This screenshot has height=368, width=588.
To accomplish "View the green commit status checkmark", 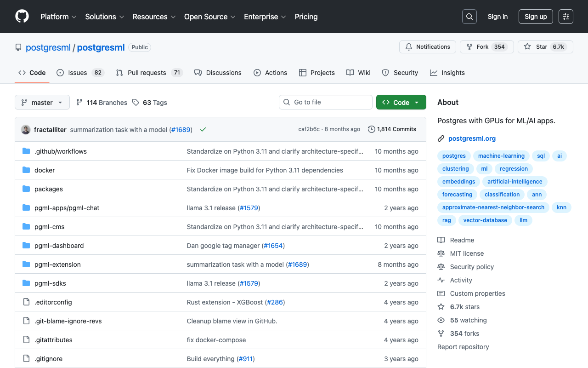I will [x=203, y=130].
